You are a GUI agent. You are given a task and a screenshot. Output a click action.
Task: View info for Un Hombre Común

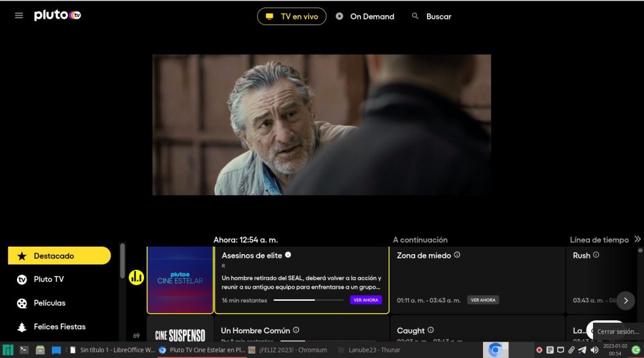pos(296,330)
